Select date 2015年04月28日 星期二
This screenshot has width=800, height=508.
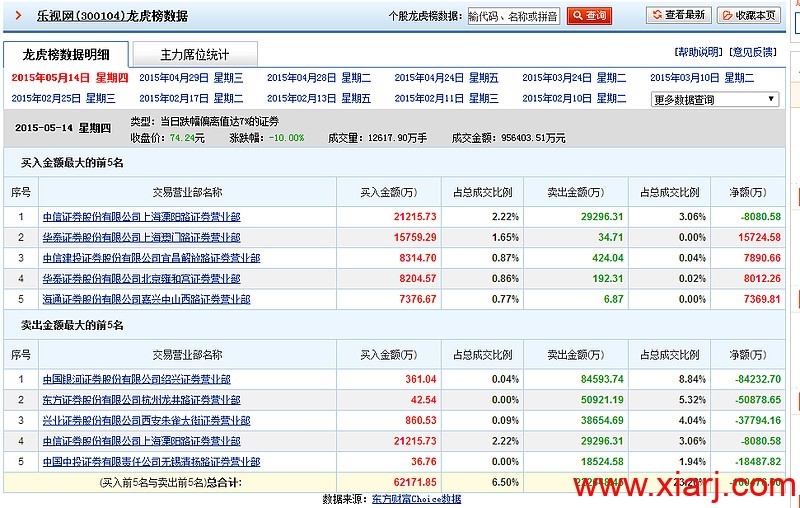coord(319,78)
